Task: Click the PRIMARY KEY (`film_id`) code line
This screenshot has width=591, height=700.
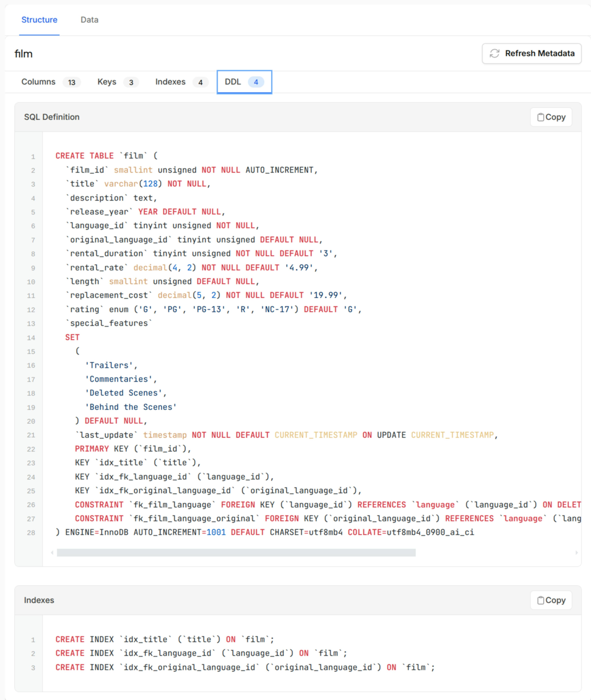Action: click(133, 449)
